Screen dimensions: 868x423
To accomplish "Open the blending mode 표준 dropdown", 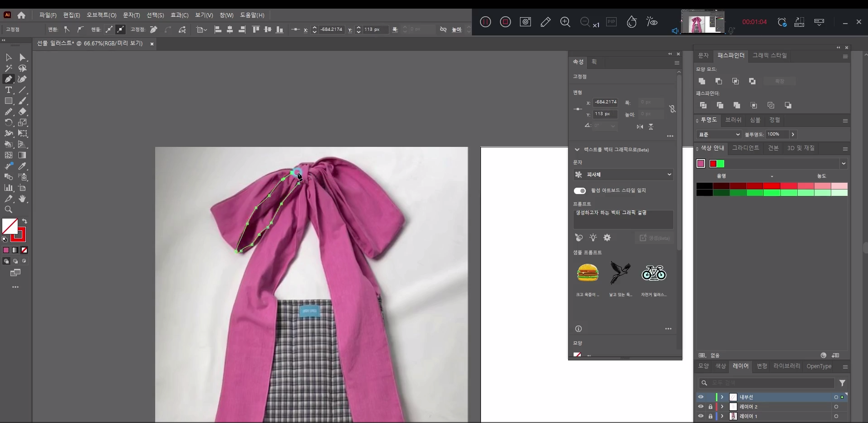I will tap(719, 135).
